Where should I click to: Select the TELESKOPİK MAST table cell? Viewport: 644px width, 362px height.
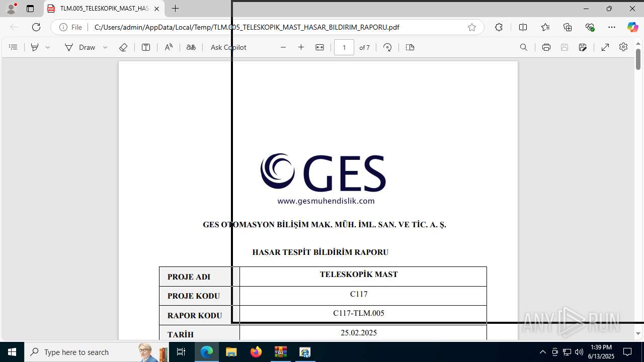point(363,277)
